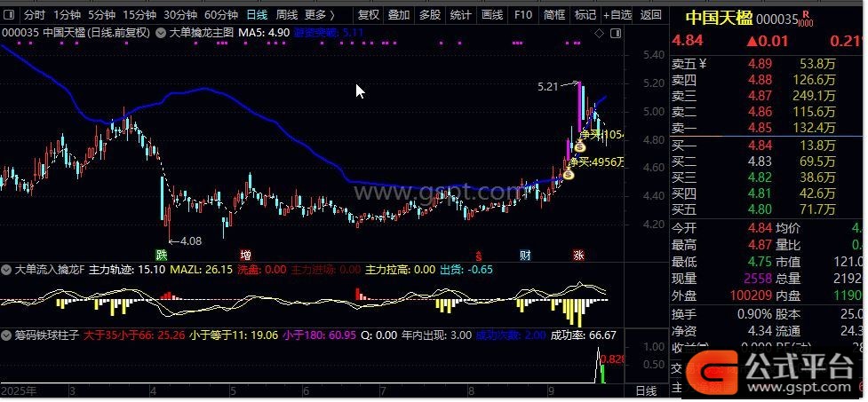Screen dimensions: 868x402
Task: Switch to the 60分钟 period tab
Action: pos(221,15)
